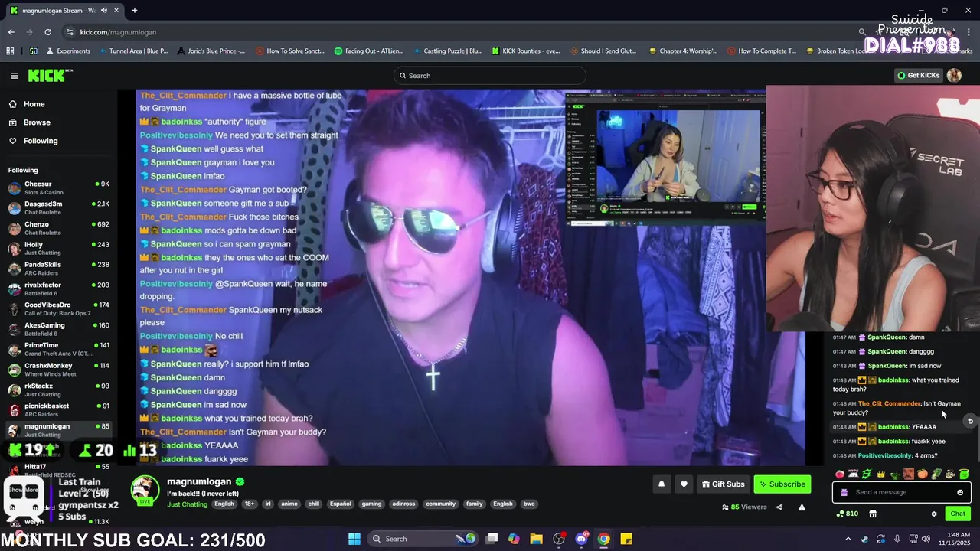Click the follow heart button

click(x=684, y=484)
